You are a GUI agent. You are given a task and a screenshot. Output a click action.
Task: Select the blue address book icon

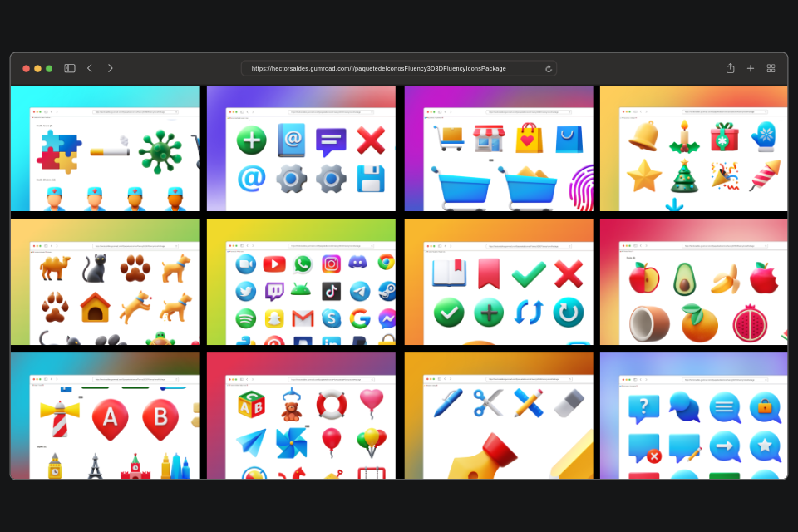[x=292, y=140]
